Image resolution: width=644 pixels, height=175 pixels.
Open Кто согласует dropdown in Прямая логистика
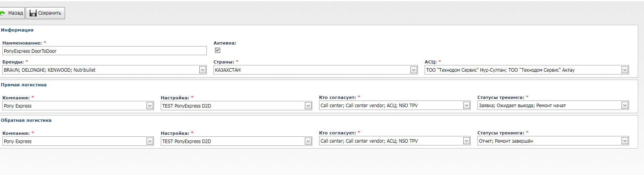tap(466, 105)
